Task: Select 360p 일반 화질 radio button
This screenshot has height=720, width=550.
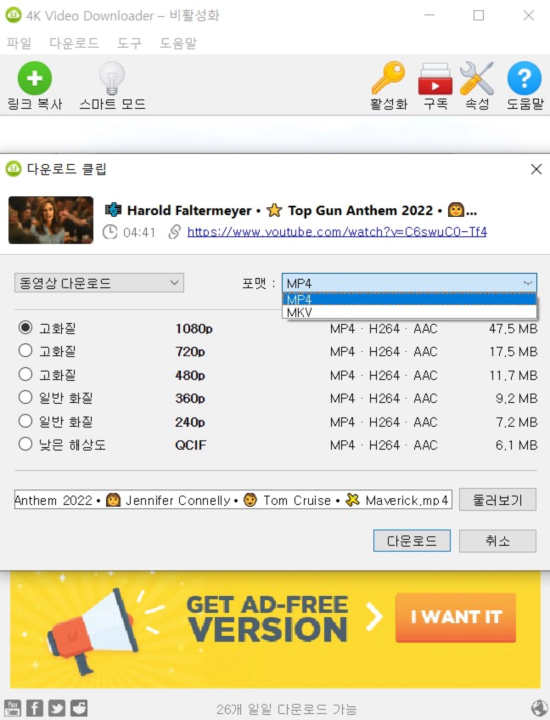Action: [x=25, y=397]
